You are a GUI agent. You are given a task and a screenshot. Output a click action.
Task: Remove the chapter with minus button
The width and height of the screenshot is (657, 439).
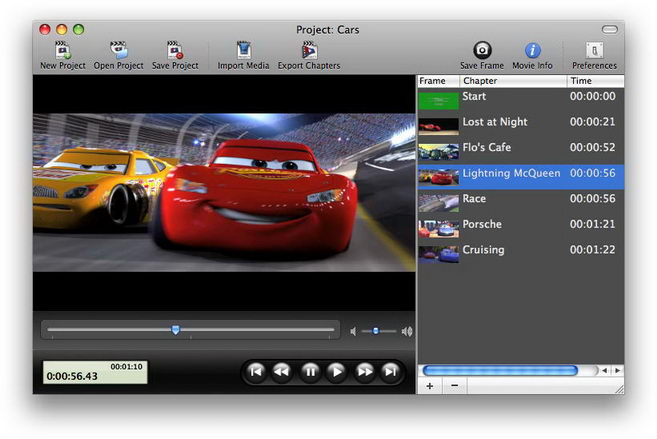point(453,385)
